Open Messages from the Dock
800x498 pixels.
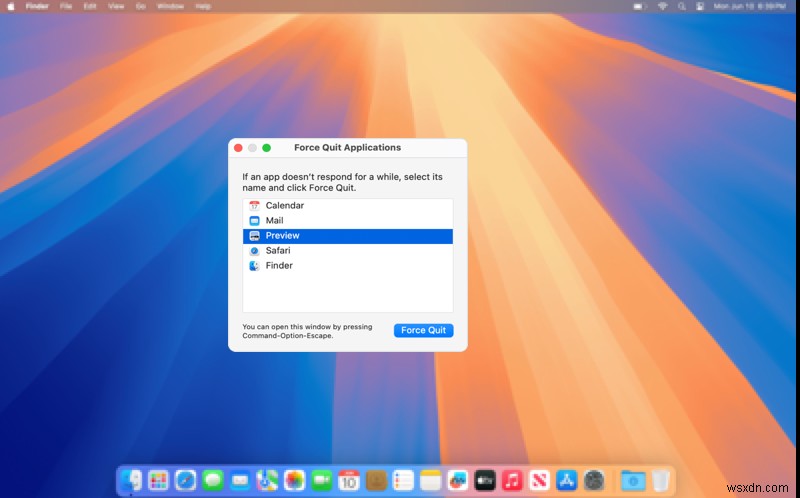pos(213,481)
